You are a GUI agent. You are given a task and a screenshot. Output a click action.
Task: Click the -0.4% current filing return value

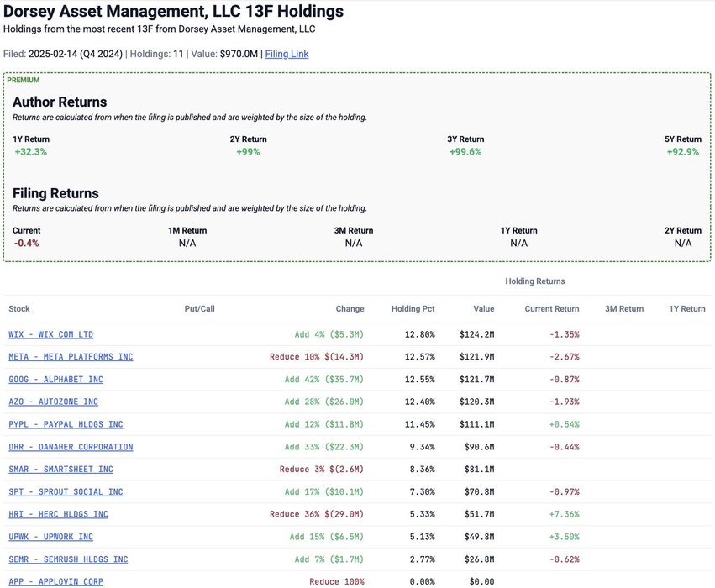point(26,243)
